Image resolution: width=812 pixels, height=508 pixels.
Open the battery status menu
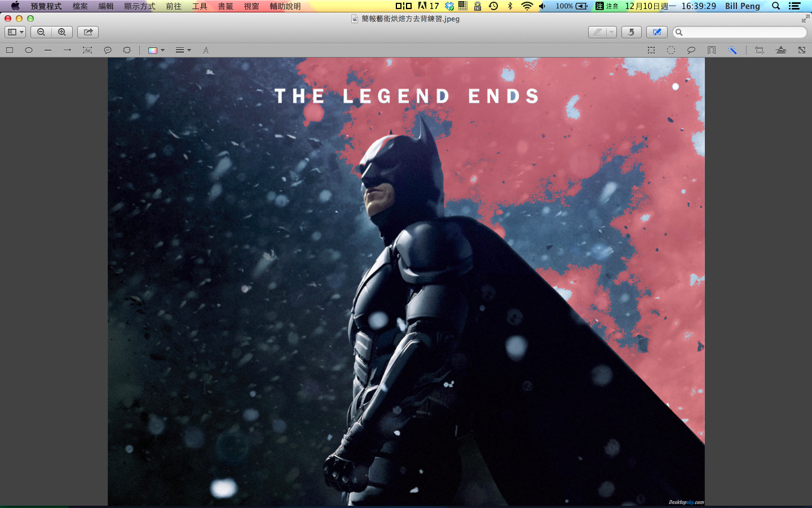point(572,6)
